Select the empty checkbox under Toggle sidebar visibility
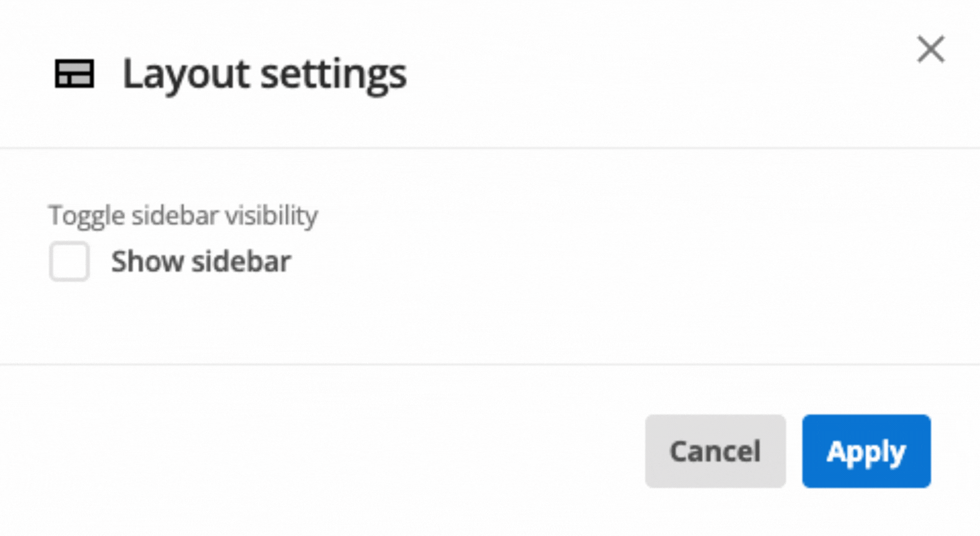This screenshot has width=980, height=536. (69, 262)
